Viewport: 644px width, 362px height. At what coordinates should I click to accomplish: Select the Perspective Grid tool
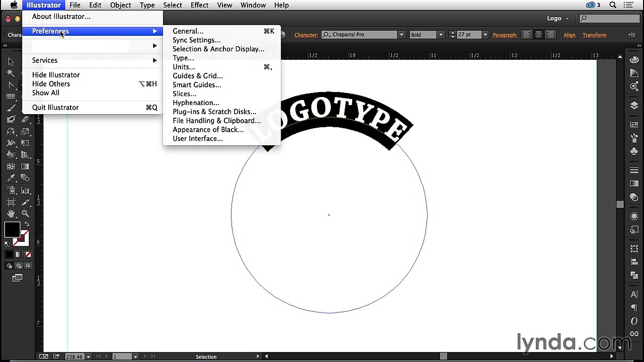coord(25,155)
